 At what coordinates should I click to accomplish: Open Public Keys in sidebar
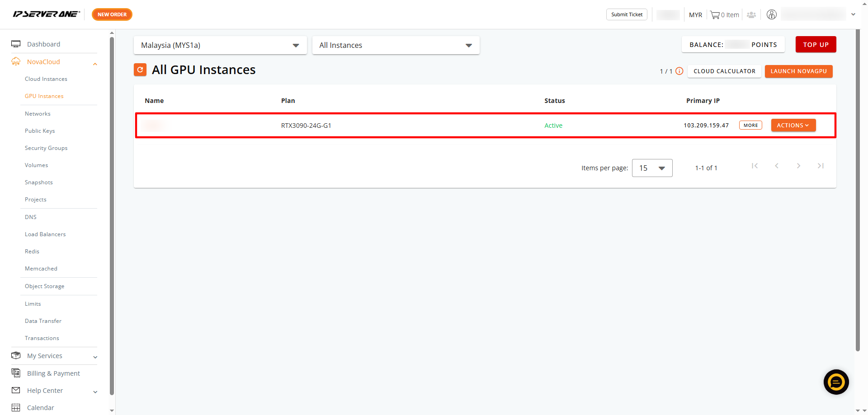[40, 131]
